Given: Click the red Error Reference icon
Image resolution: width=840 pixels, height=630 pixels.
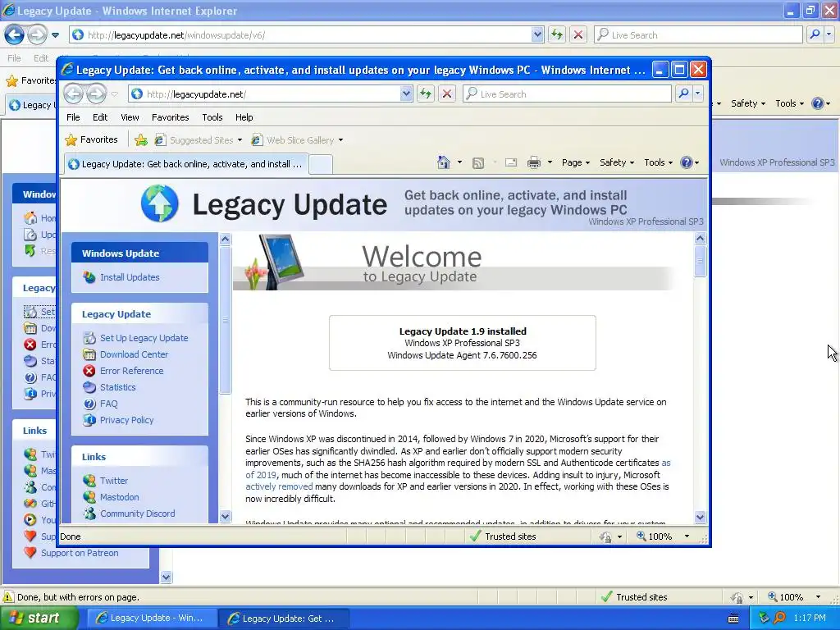Looking at the screenshot, I should (89, 371).
